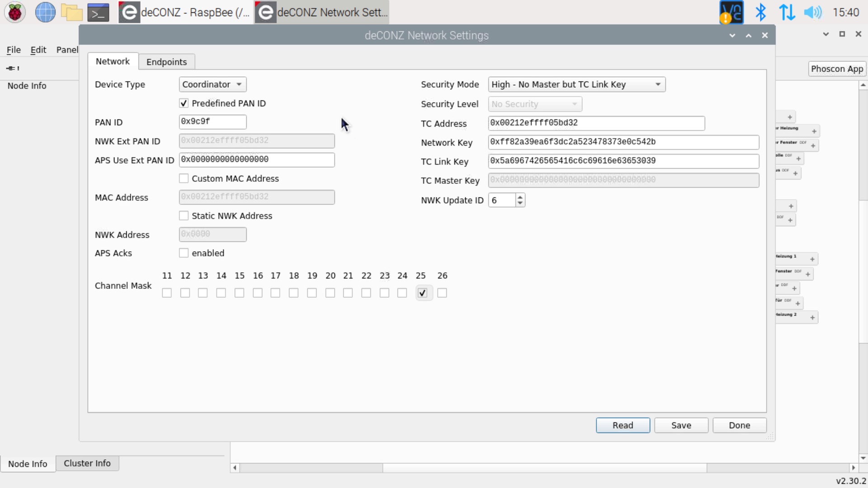This screenshot has width=868, height=488.
Task: Open the Cluster Info tab
Action: [x=87, y=463]
